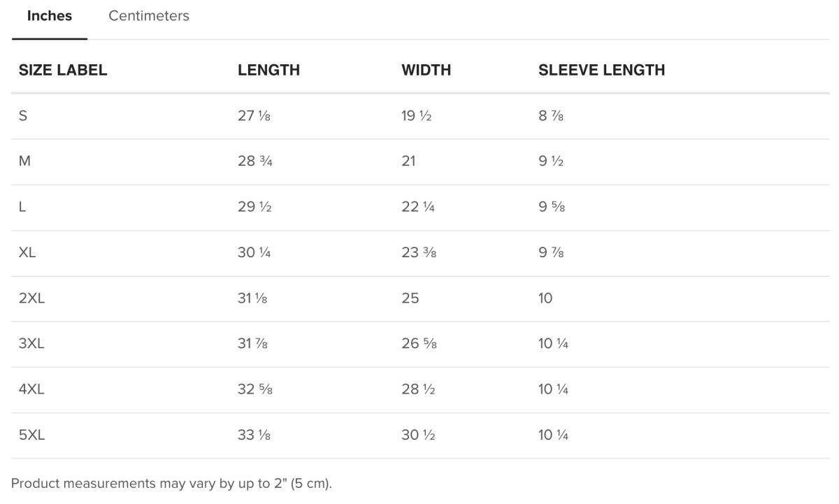839x504 pixels.
Task: Select the L size row label
Action: pyautogui.click(x=22, y=208)
